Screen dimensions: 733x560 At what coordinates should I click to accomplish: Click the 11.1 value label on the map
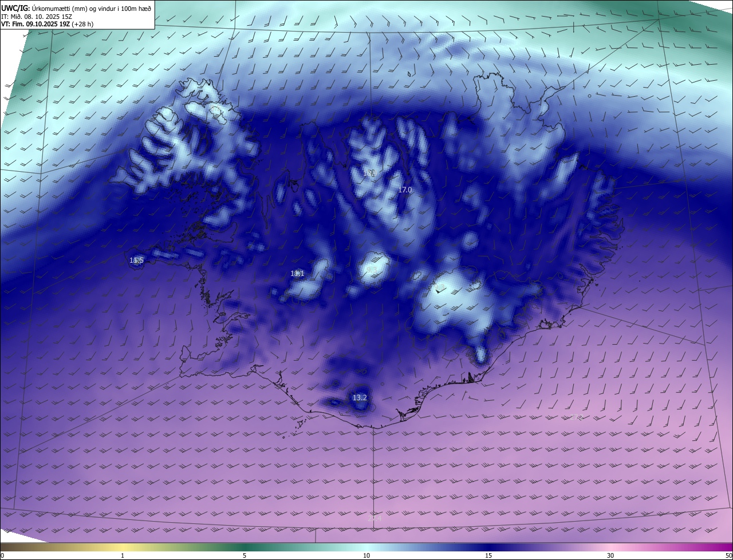[x=297, y=274]
